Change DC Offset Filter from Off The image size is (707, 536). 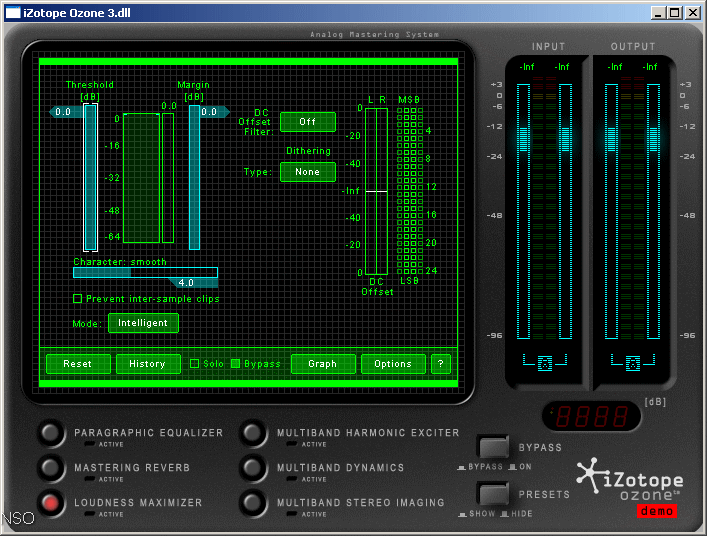[x=308, y=122]
